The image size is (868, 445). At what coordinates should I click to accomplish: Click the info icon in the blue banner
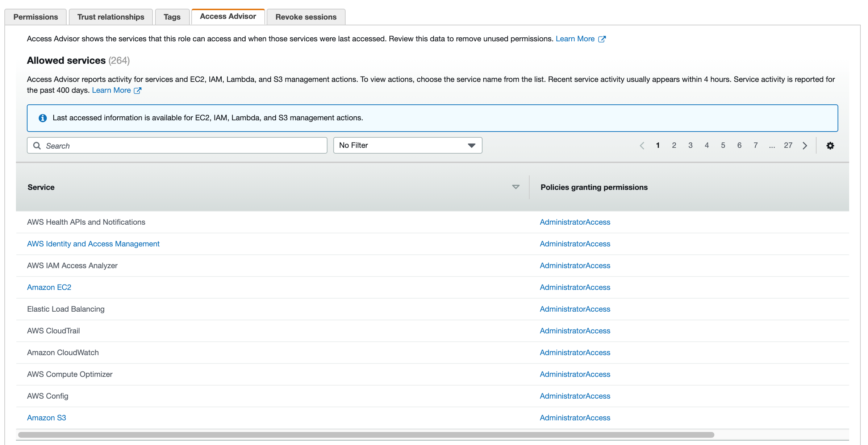[42, 118]
